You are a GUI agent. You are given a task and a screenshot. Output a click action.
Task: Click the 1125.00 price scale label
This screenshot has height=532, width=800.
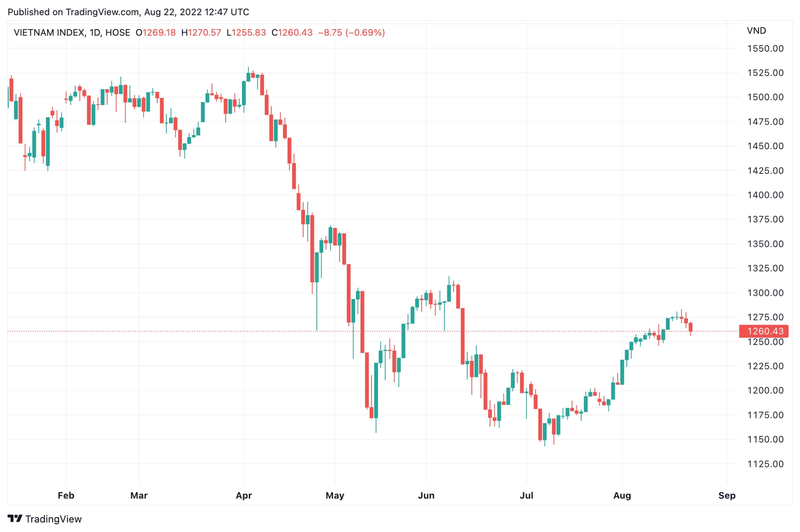(766, 464)
